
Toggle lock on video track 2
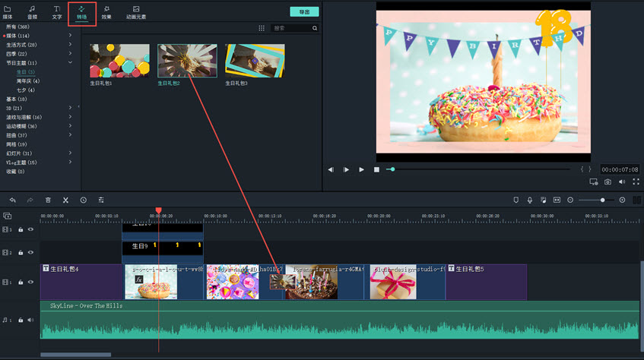pos(21,252)
